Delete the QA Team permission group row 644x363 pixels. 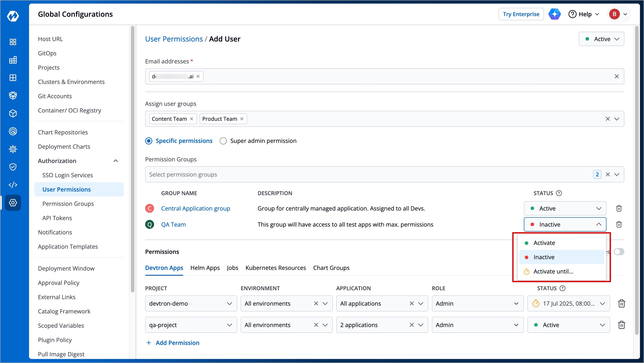[x=619, y=224]
